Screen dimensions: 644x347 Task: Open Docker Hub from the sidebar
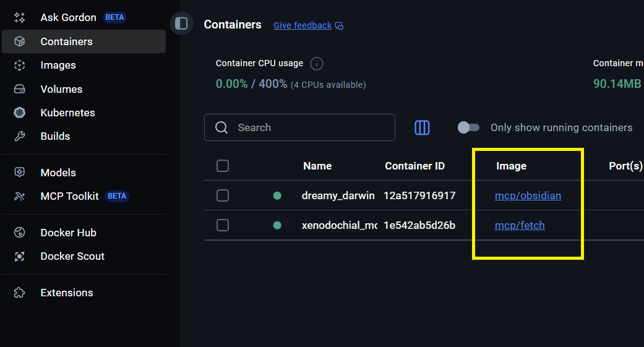[68, 233]
